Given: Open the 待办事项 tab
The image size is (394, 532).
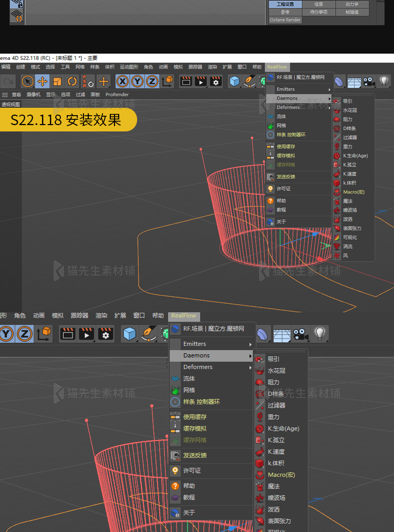Looking at the screenshot, I should tap(319, 12).
